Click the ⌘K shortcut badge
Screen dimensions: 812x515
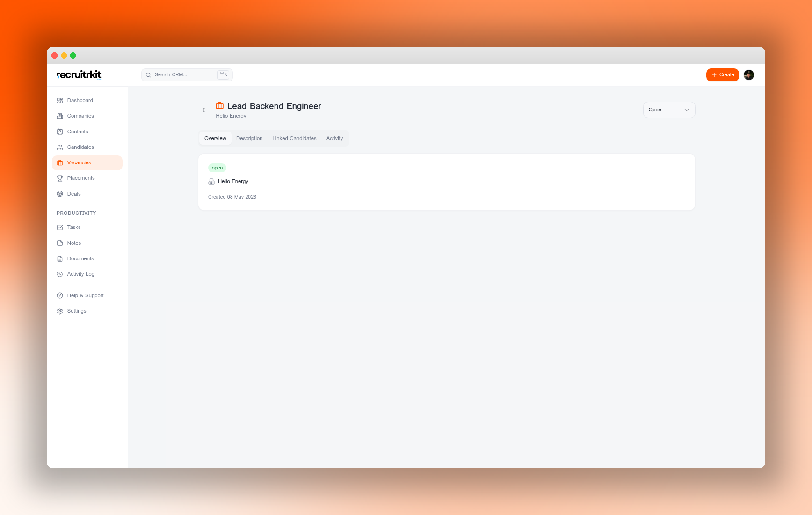pos(223,75)
